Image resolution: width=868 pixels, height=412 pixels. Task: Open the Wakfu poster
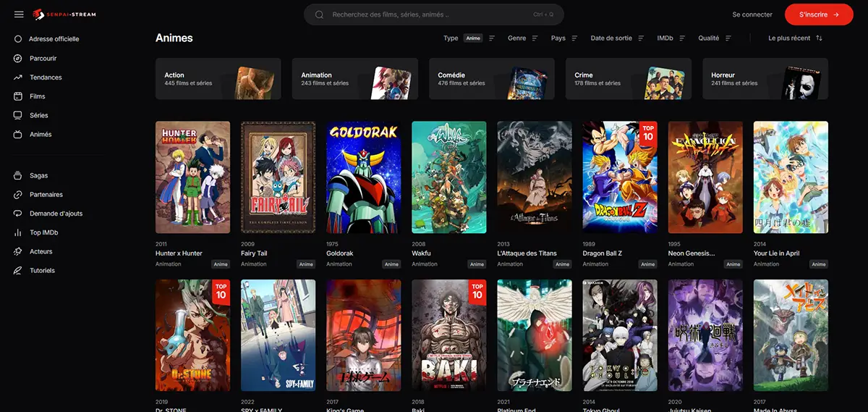point(449,177)
